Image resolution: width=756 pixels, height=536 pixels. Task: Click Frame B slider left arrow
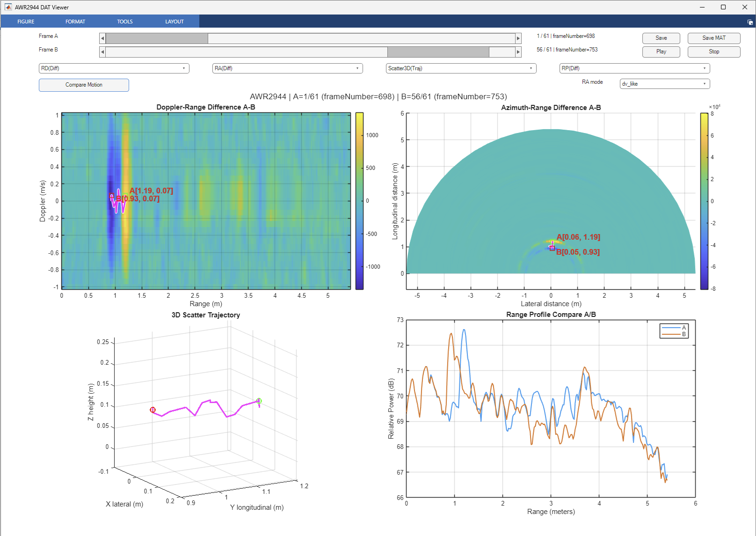[102, 52]
